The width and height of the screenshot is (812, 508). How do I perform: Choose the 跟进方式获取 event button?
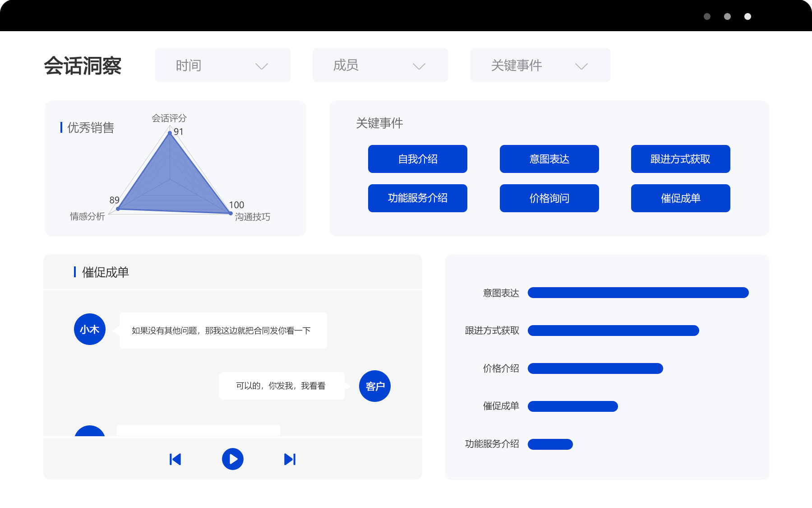pos(680,159)
